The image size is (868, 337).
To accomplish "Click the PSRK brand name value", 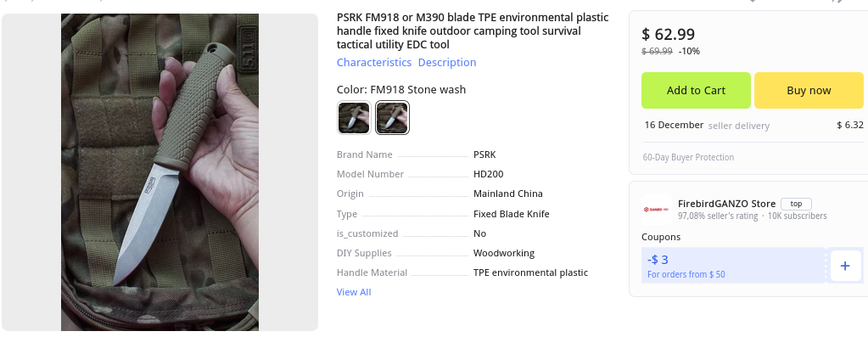I will click(x=484, y=155).
